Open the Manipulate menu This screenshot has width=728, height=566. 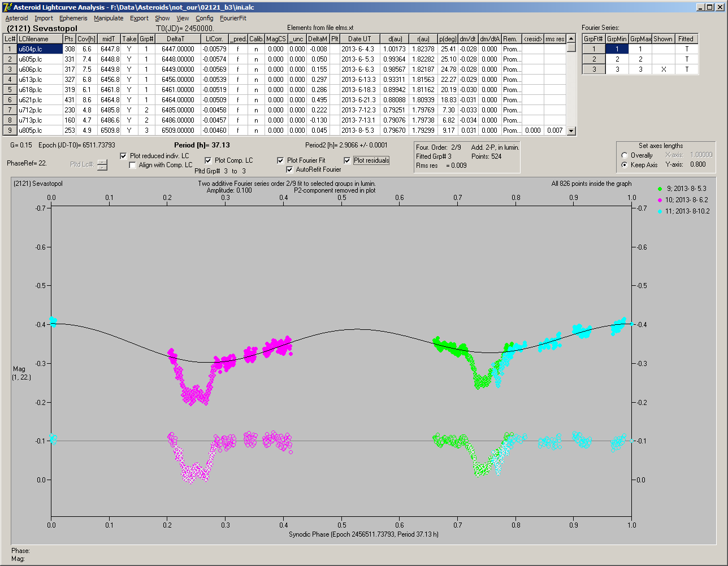coord(109,18)
